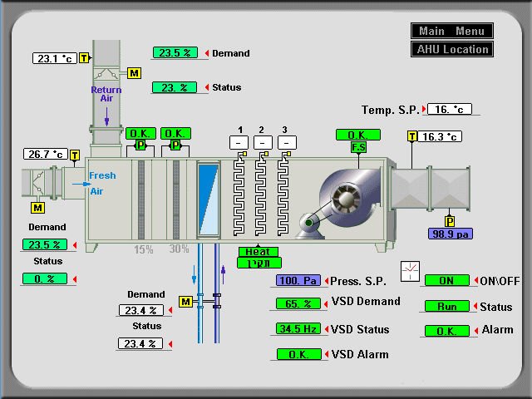Click the Press. S.P. 100 Pa field
This screenshot has height=399, width=532.
[298, 281]
